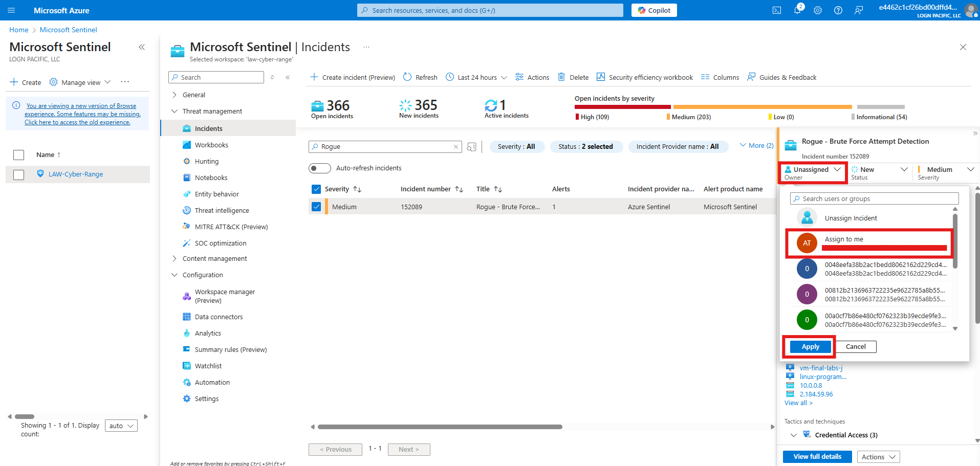Toggle Auto-refresh incidents switch
Image resolution: width=980 pixels, height=466 pixels.
(x=320, y=168)
